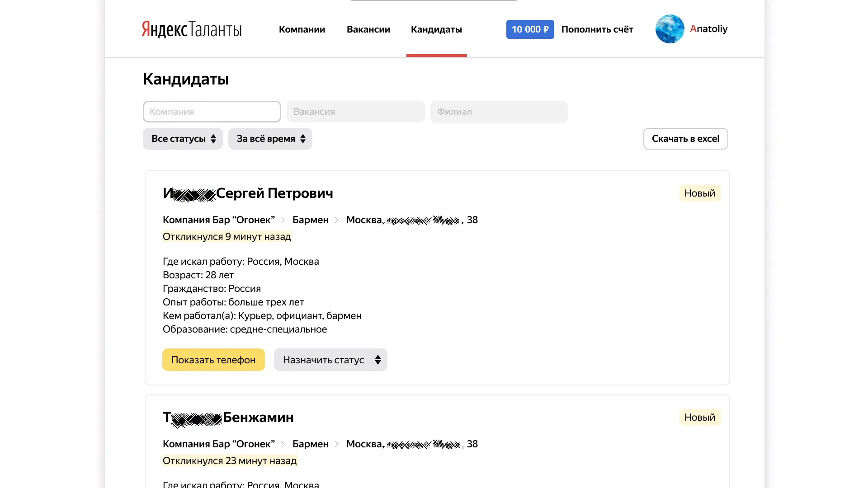Click Бармен breadcrumb in Сергей Петрович card

[311, 220]
